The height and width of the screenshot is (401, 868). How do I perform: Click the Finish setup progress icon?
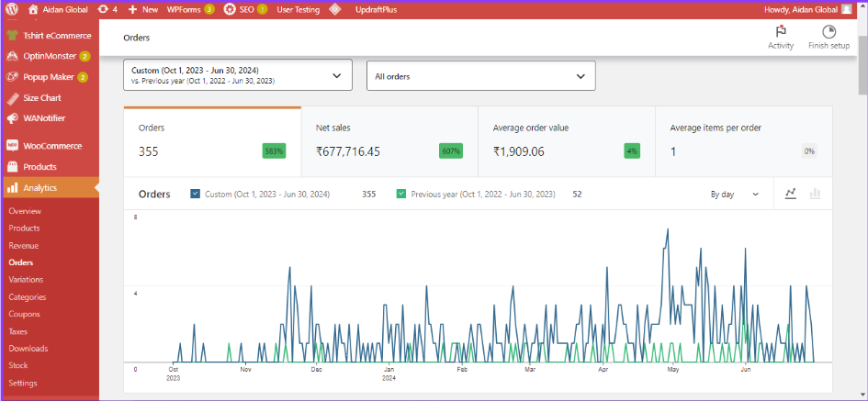829,32
